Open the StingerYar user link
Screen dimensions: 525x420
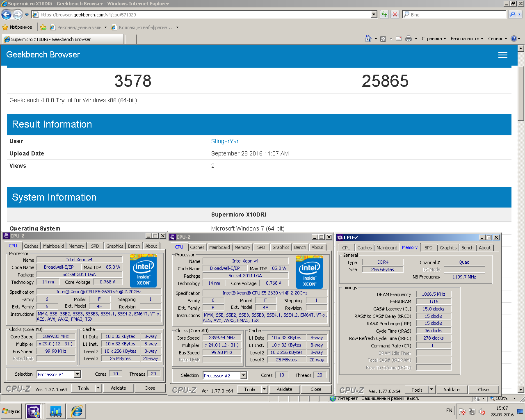tap(225, 141)
